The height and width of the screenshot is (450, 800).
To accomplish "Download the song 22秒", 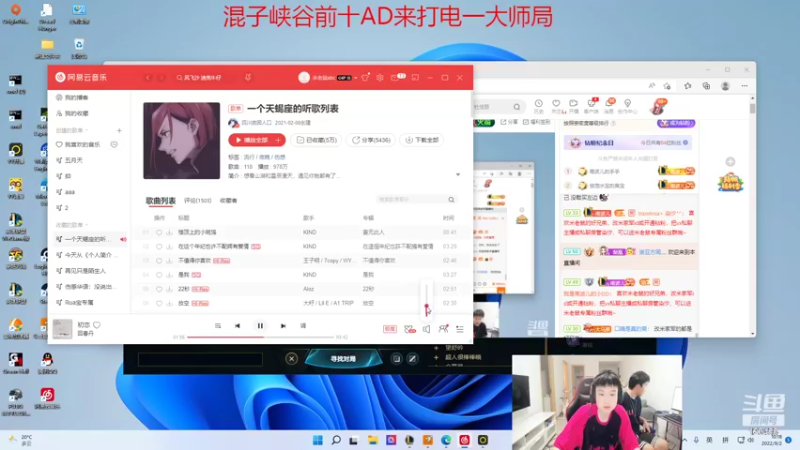I will click(x=169, y=289).
